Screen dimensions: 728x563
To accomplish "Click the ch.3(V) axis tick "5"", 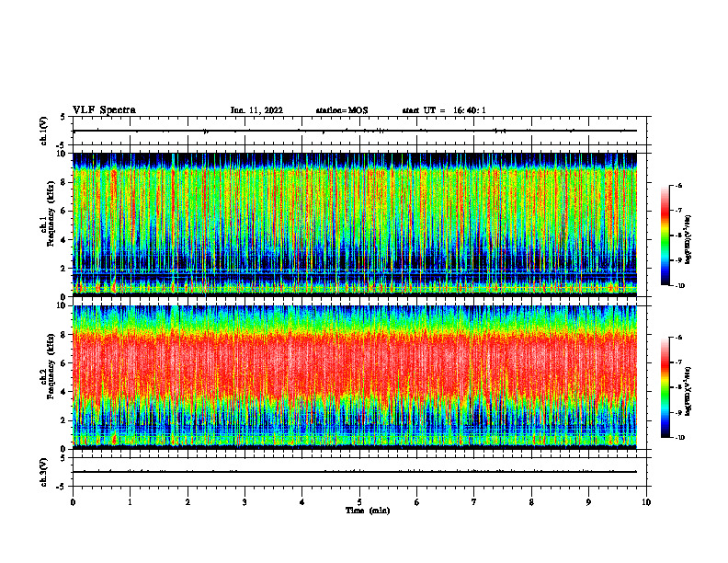I will click(63, 458).
